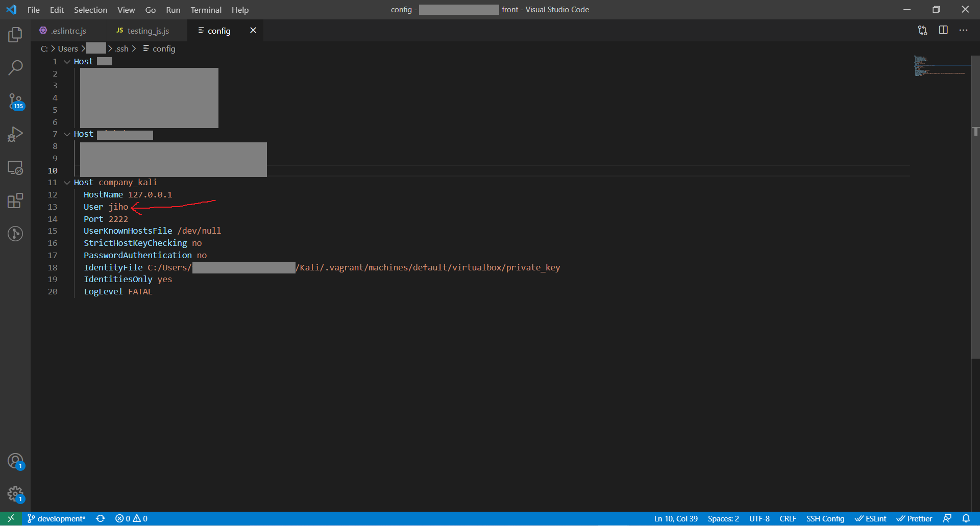
Task: Open the Accounts panel
Action: pyautogui.click(x=15, y=461)
